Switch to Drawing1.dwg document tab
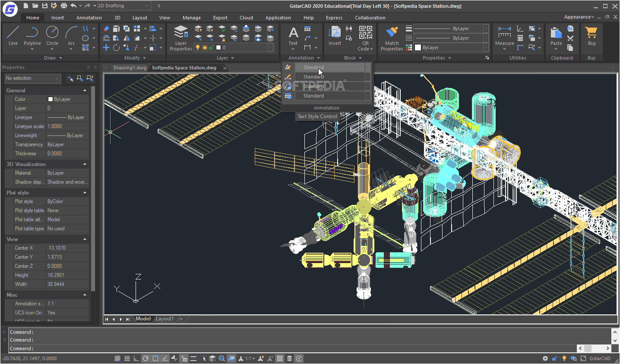The image size is (620, 364). (x=130, y=68)
